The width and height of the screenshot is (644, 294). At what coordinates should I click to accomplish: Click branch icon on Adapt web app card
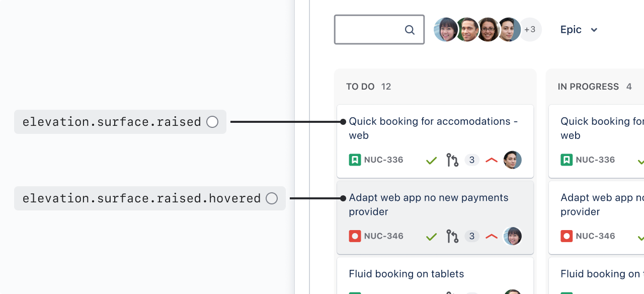tap(452, 237)
